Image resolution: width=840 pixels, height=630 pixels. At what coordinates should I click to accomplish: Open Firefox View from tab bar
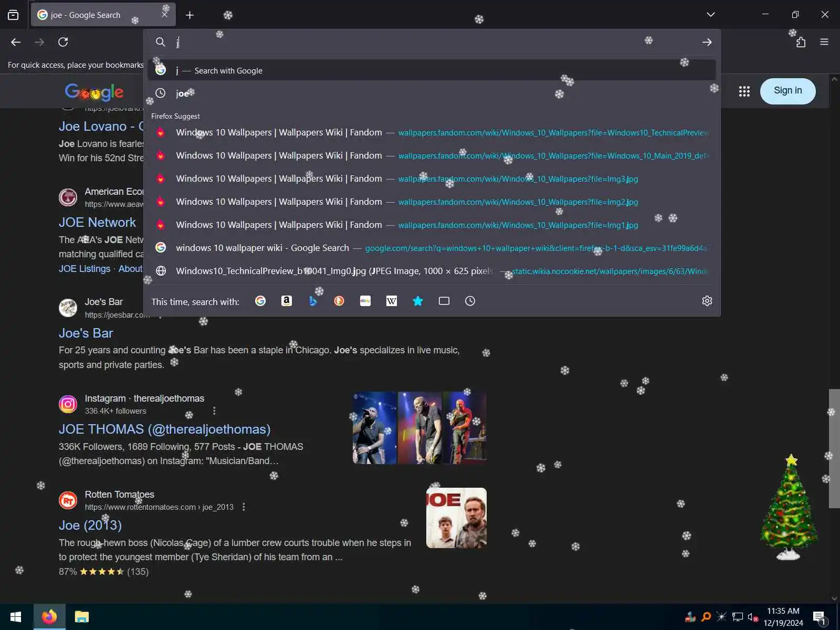coord(14,15)
